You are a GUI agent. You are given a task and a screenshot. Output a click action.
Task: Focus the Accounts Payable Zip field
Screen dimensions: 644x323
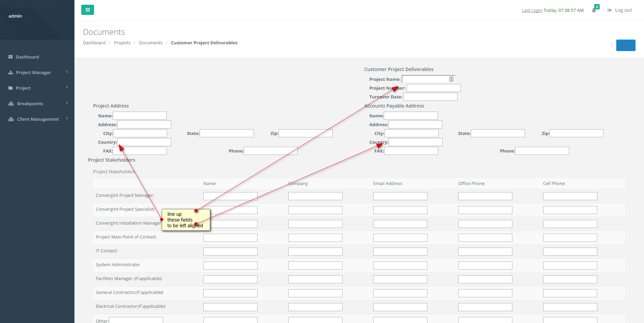577,133
